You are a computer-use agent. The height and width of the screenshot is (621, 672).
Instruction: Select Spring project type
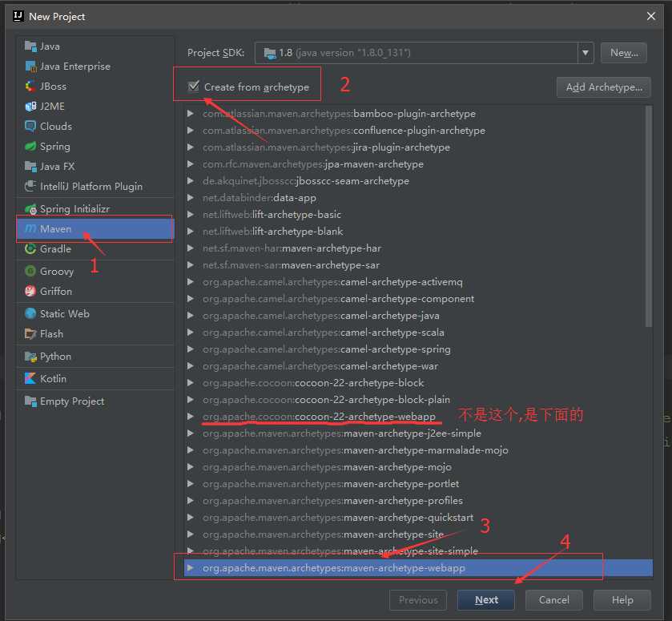[95, 147]
